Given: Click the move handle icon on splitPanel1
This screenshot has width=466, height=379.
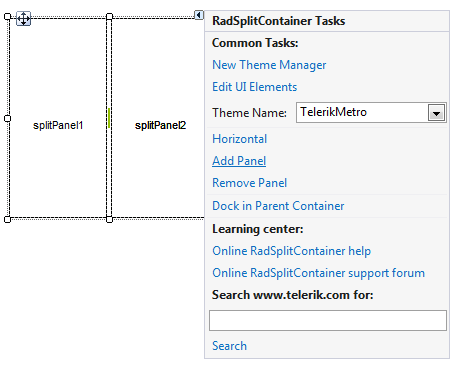Looking at the screenshot, I should point(23,19).
